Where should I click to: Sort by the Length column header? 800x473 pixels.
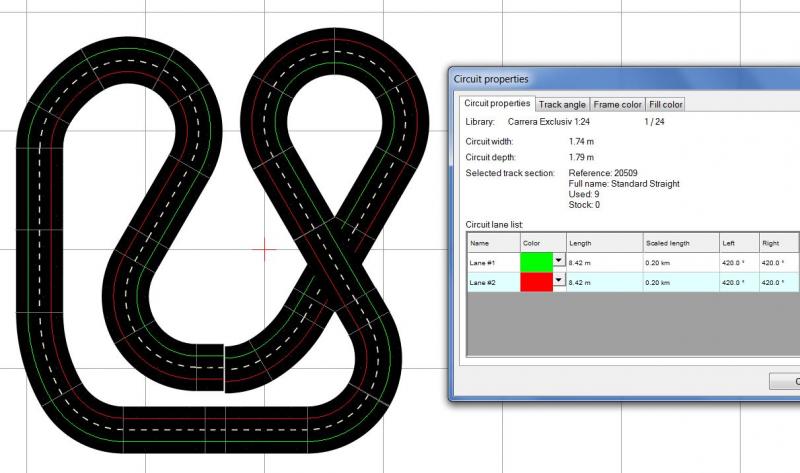(x=603, y=242)
